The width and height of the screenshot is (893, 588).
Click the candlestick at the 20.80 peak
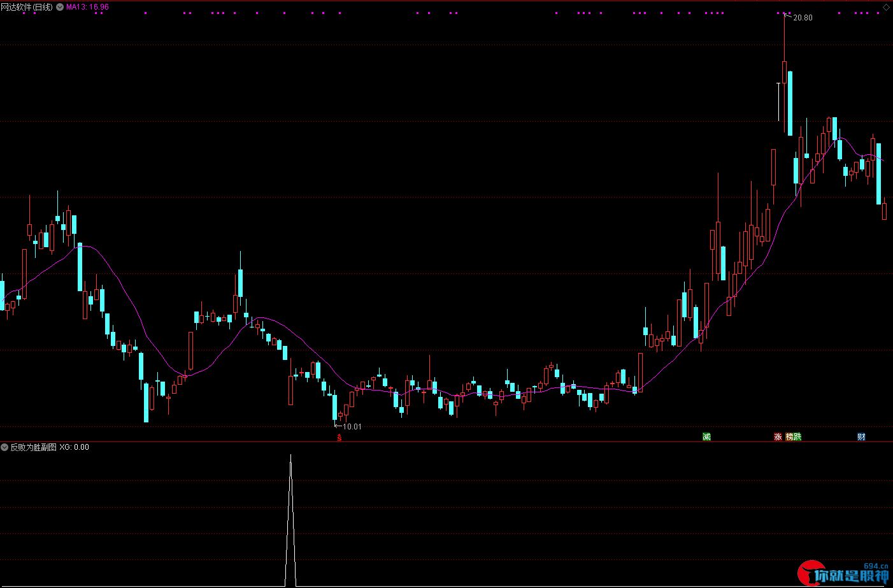(785, 73)
